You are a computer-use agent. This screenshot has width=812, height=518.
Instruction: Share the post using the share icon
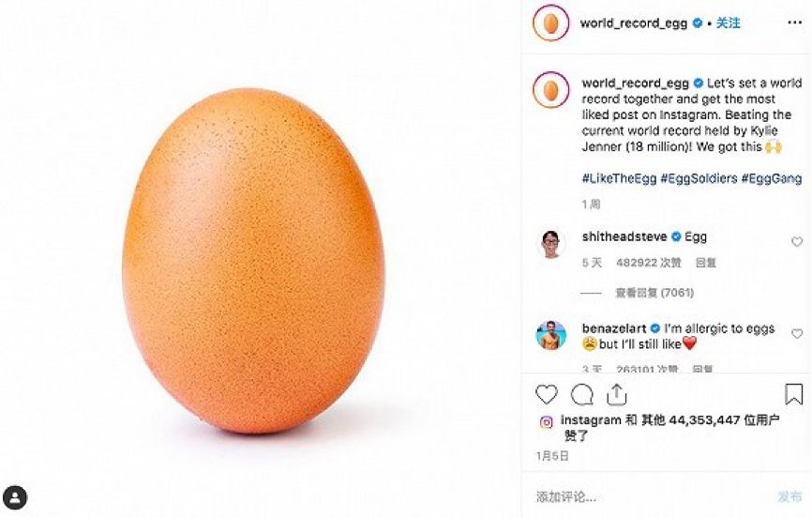click(x=616, y=394)
